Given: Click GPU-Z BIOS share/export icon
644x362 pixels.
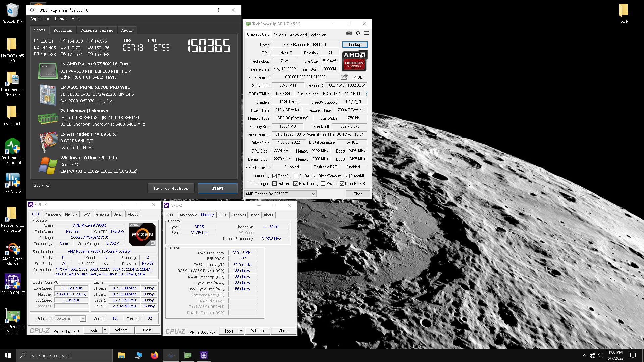Looking at the screenshot, I should 344,77.
